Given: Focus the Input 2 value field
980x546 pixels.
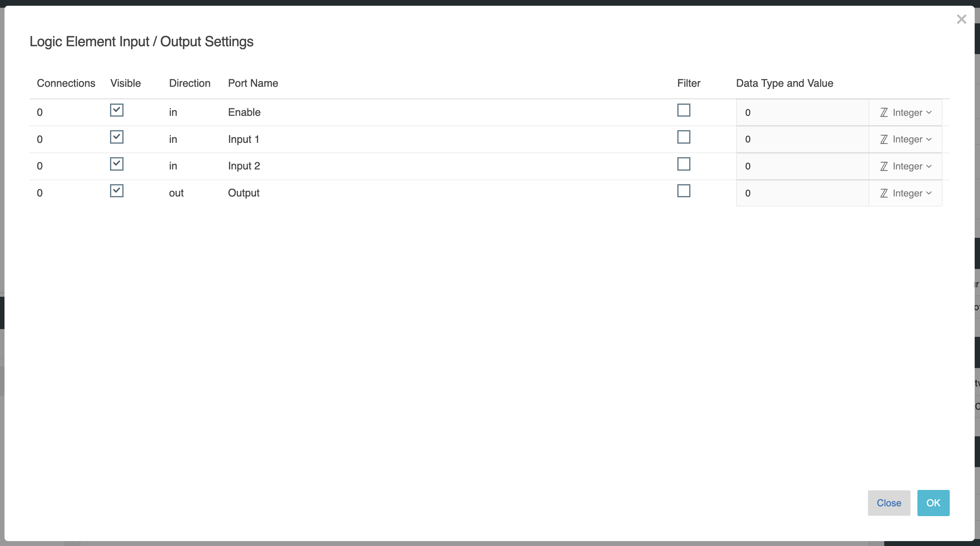Looking at the screenshot, I should point(802,167).
